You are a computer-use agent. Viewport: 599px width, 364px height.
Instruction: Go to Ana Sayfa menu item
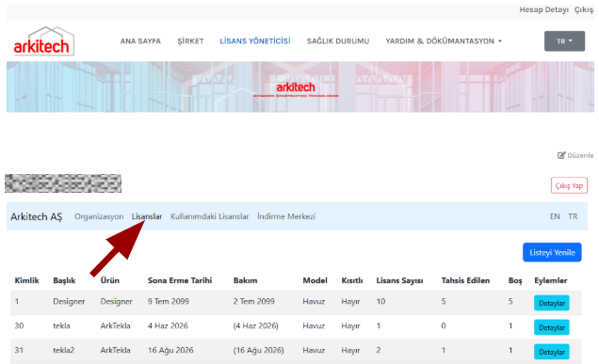(140, 41)
